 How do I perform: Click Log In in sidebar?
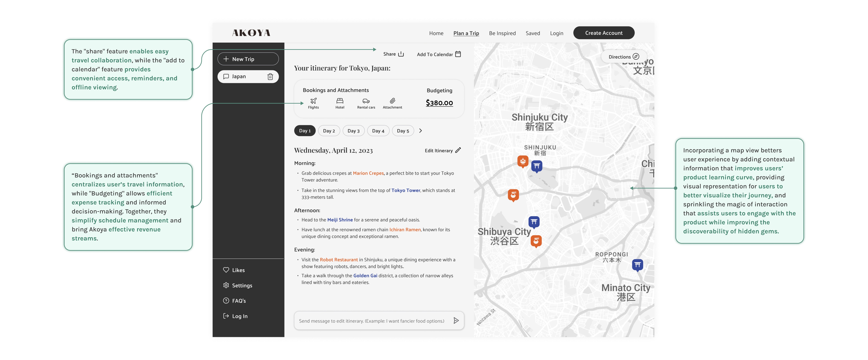pos(235,316)
